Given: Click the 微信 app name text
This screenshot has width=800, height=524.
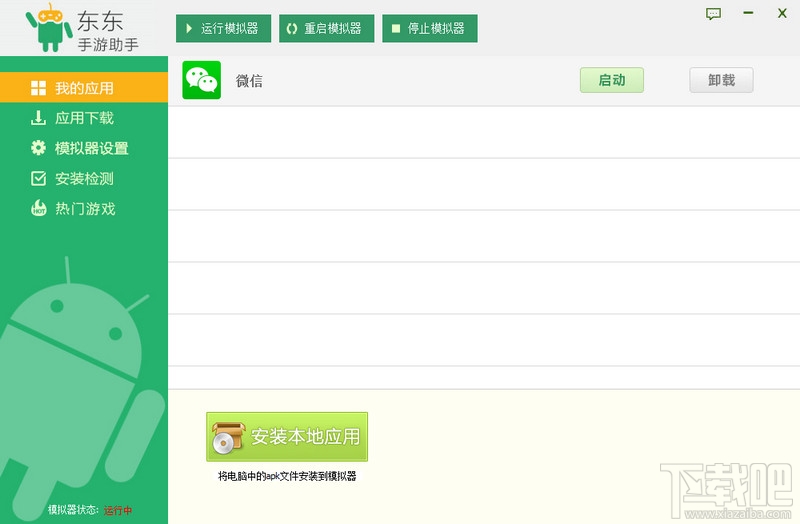Looking at the screenshot, I should (249, 81).
